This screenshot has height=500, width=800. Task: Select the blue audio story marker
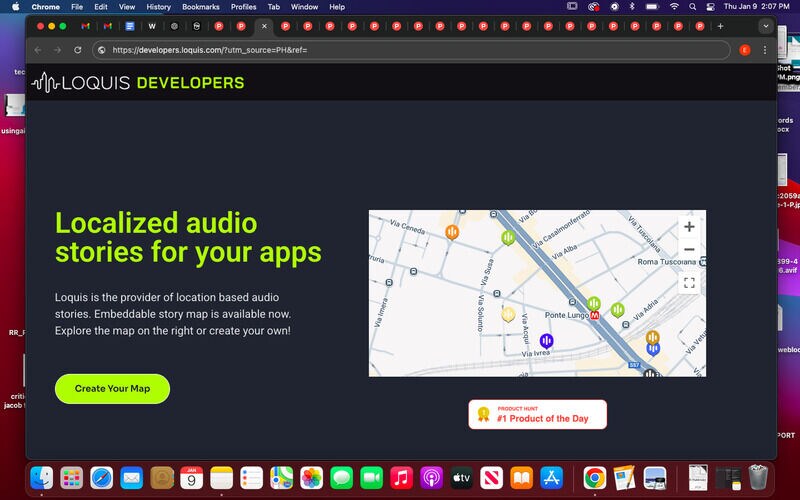(653, 349)
